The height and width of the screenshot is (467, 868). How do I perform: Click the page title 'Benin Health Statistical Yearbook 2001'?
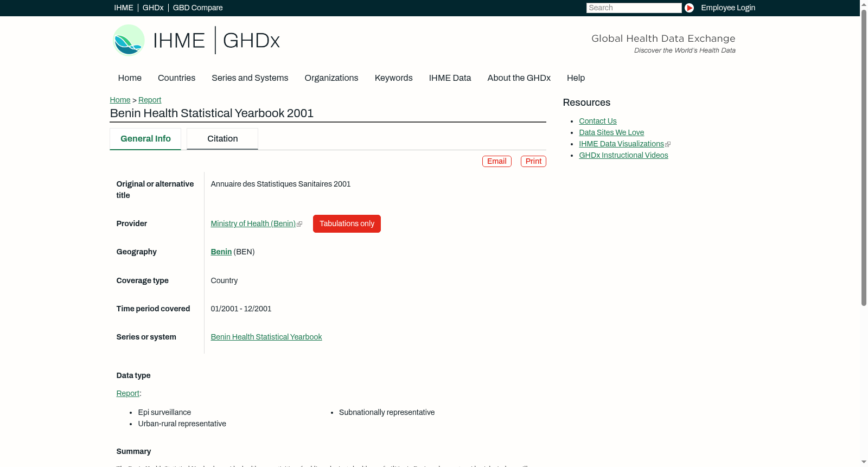click(212, 113)
